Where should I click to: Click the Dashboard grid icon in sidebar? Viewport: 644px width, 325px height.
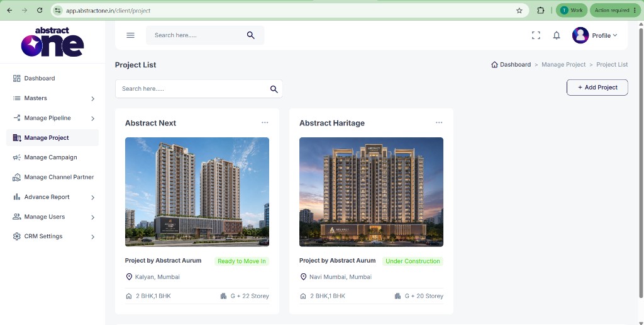point(16,78)
